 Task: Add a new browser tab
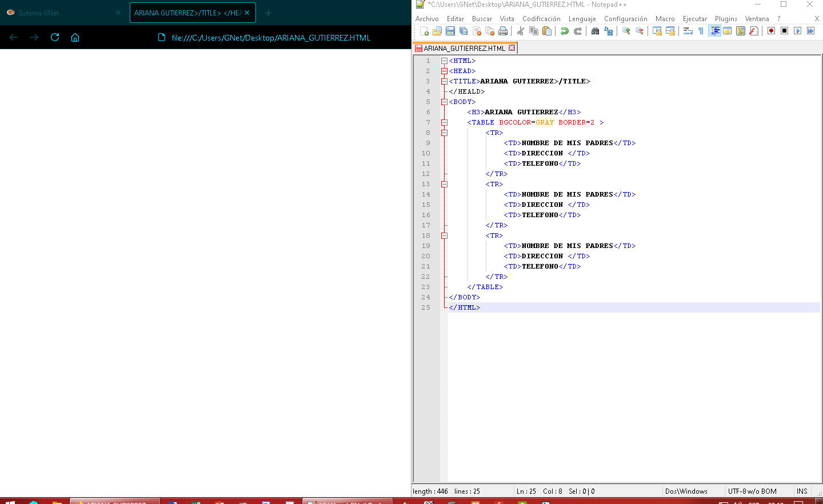click(x=269, y=13)
